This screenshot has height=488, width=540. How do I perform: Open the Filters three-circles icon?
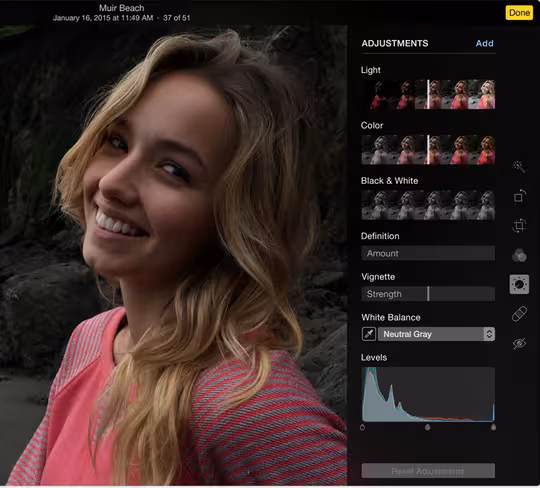coord(519,255)
